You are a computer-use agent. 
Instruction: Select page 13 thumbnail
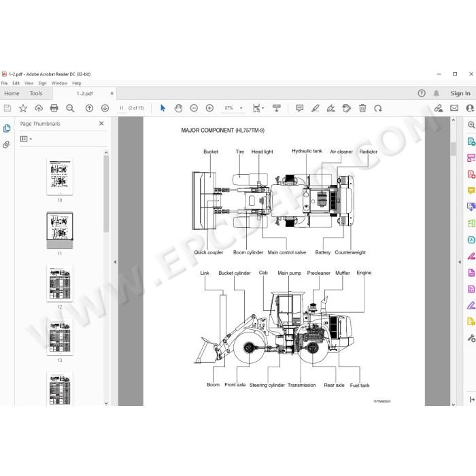[x=60, y=337]
